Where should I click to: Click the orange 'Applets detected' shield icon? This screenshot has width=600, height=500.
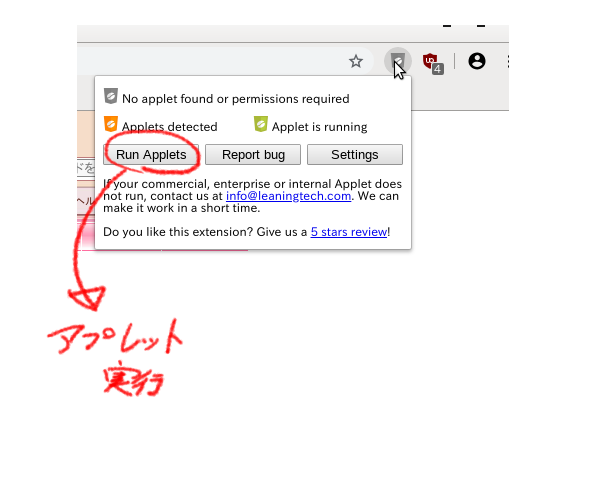pos(111,124)
